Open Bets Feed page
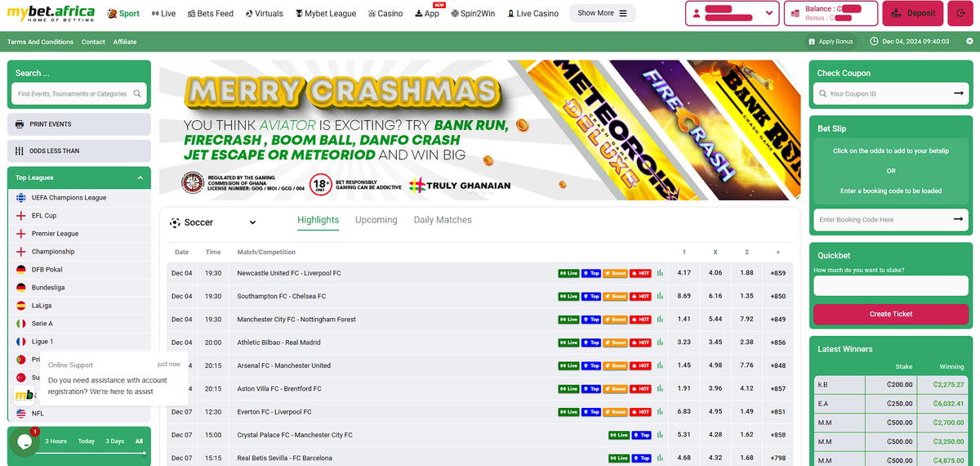This screenshot has height=466, width=980. pos(210,14)
